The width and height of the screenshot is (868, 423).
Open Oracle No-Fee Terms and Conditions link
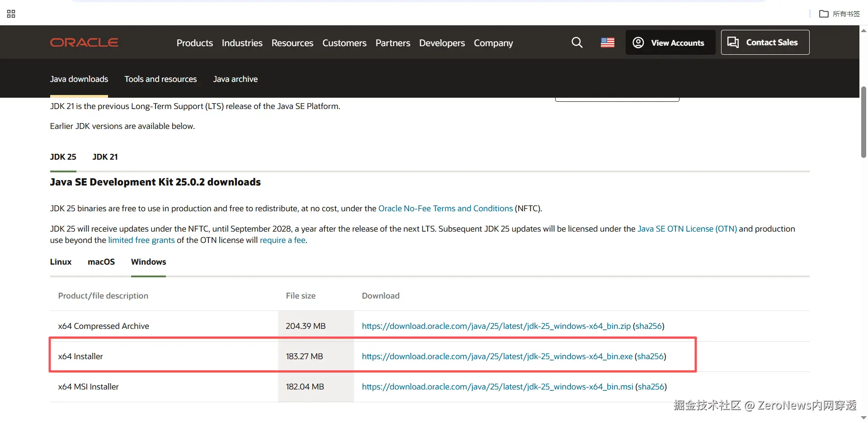[x=446, y=209]
